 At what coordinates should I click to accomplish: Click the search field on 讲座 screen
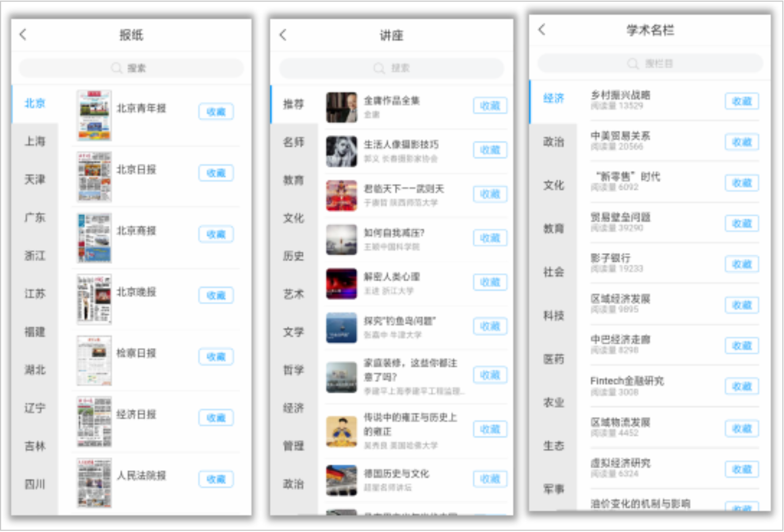(391, 68)
